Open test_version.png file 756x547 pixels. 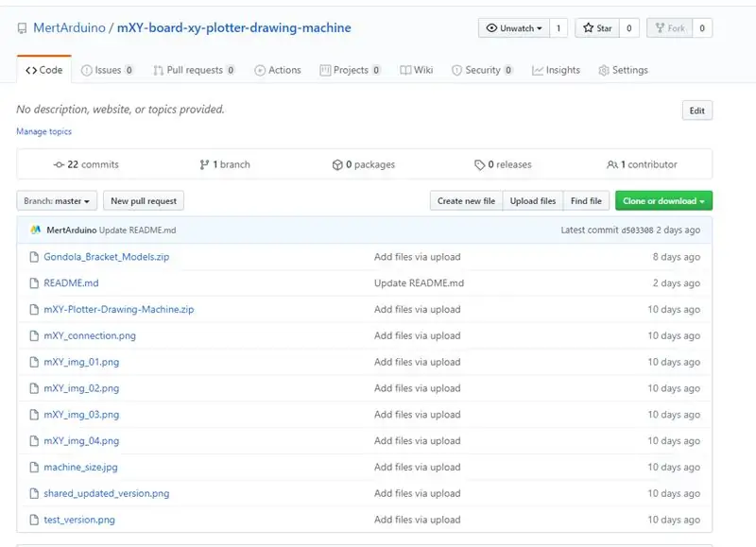coord(79,520)
